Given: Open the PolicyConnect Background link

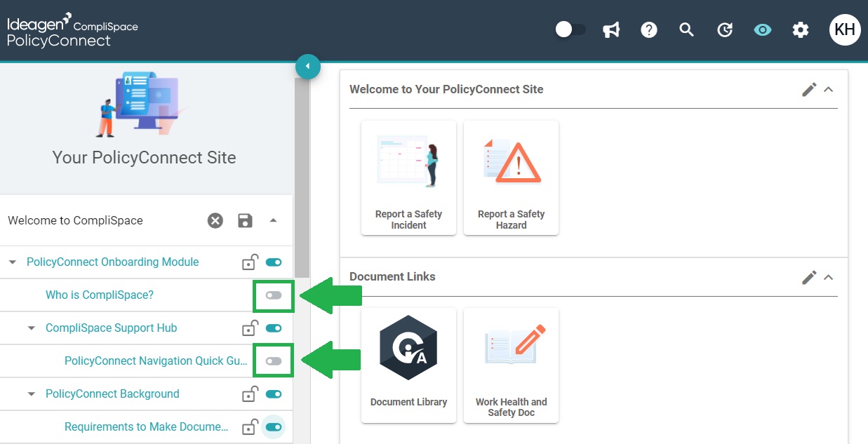Looking at the screenshot, I should click(x=112, y=394).
